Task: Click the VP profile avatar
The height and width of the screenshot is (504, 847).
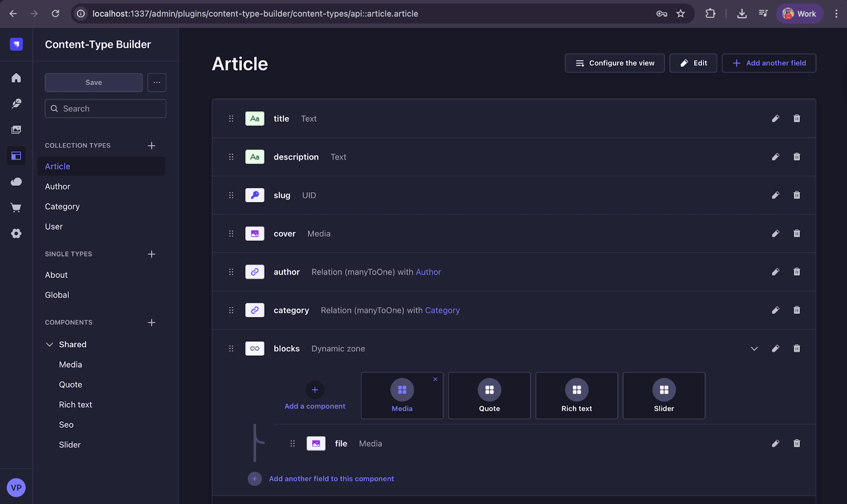Action: pyautogui.click(x=16, y=487)
